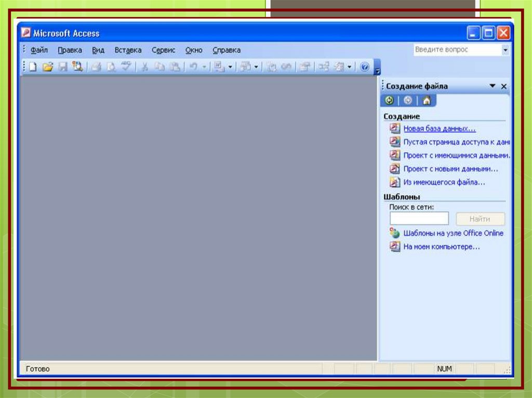Open the Окно menu
The width and height of the screenshot is (532, 398).
[x=194, y=50]
